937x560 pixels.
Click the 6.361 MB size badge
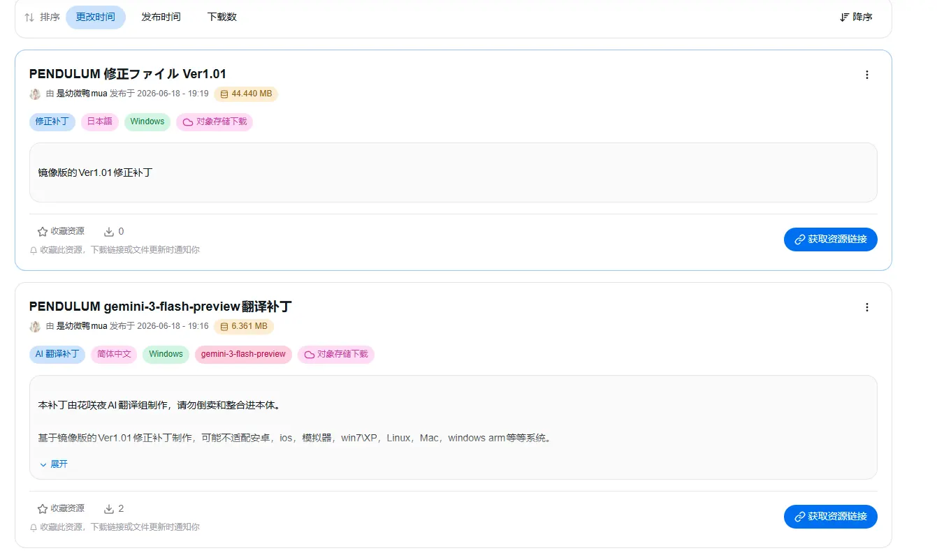point(244,326)
